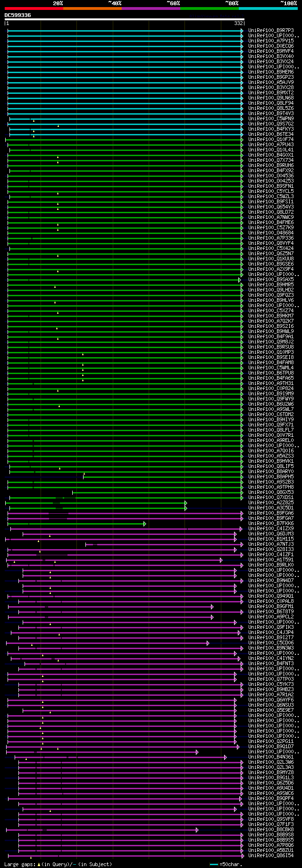Select the UniRef100_B9SAX5 label
Image resolution: width=302 pixels, height=868 pixels.
pyautogui.click(x=271, y=279)
